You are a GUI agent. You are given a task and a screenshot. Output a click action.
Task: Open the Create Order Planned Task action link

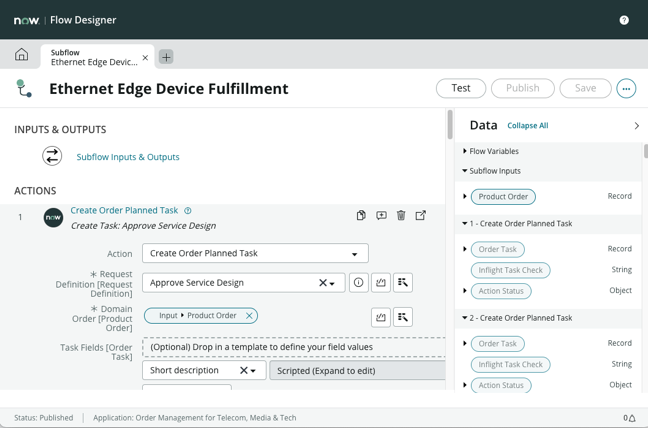(124, 210)
